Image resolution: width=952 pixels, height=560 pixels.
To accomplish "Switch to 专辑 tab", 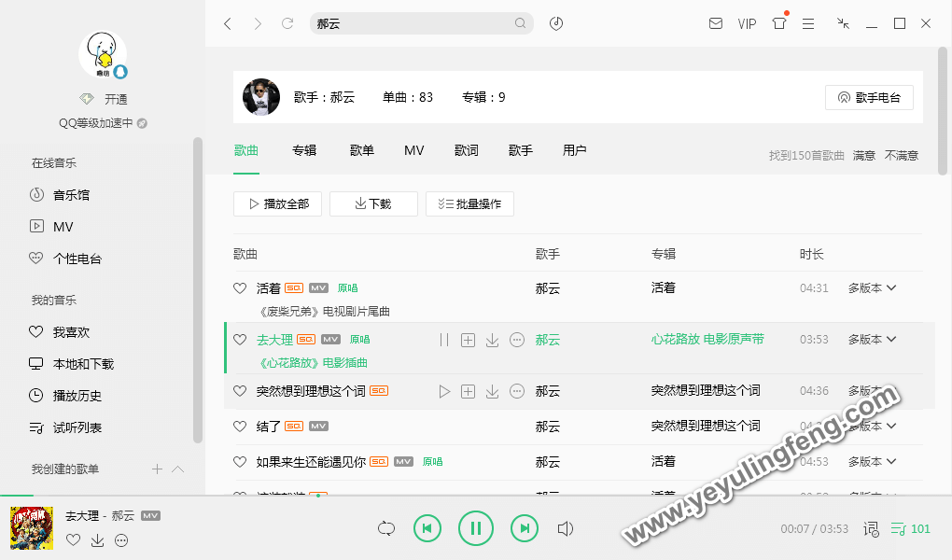I will 304,150.
